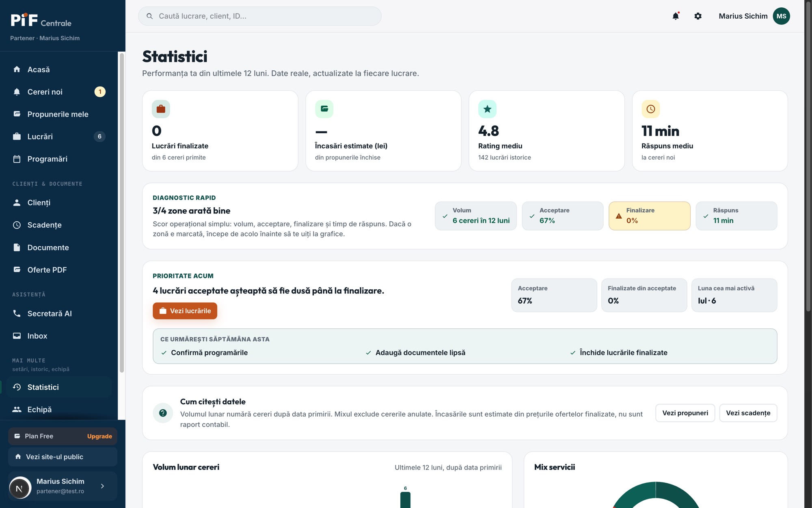Viewport: 812px width, 508px height.
Task: Navigate to Lucrări in the sidebar
Action: click(x=59, y=136)
